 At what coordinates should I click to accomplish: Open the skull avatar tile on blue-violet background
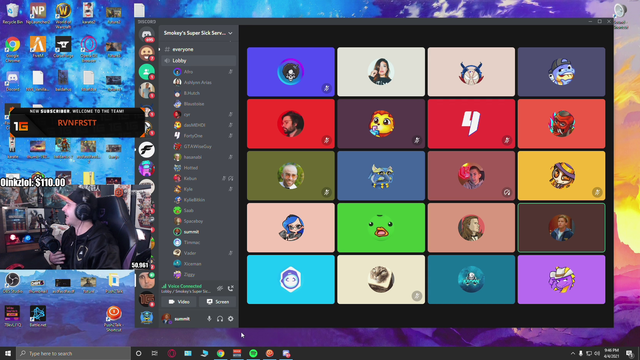(x=291, y=72)
